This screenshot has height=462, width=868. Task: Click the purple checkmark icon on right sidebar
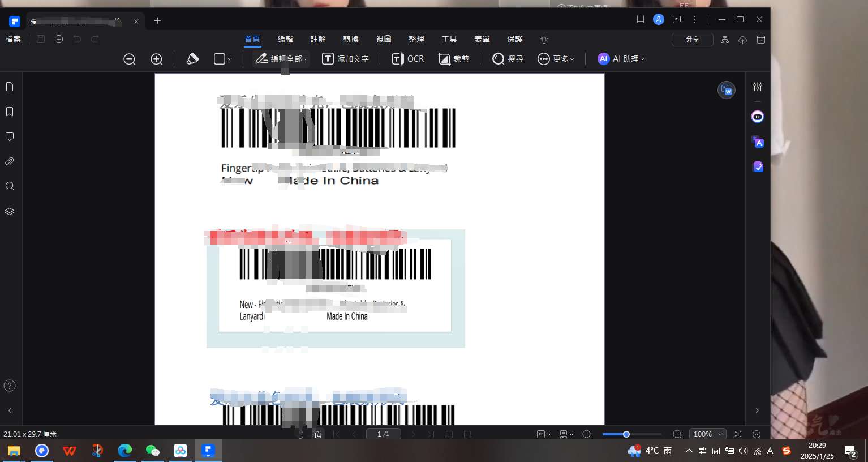pyautogui.click(x=758, y=167)
